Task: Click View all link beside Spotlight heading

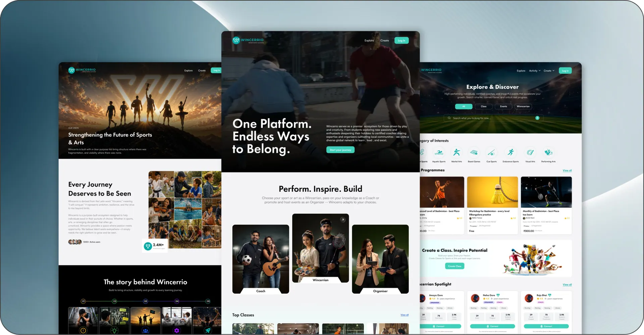Action: tap(567, 285)
